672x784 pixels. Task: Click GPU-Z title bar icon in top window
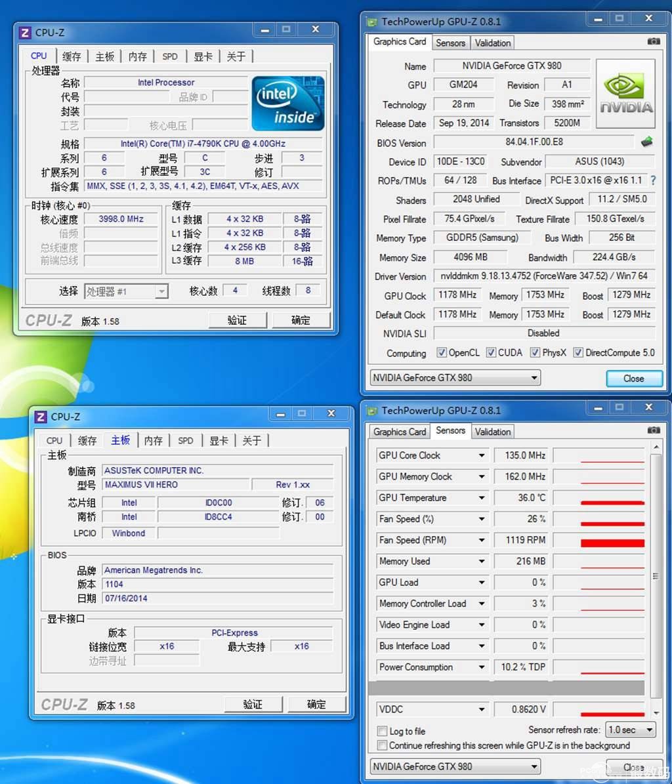click(371, 22)
